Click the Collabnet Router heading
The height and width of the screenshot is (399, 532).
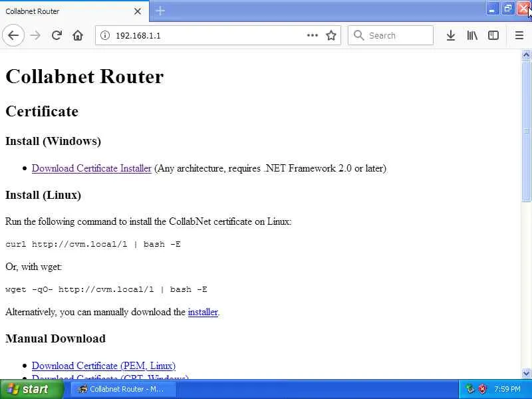(84, 76)
